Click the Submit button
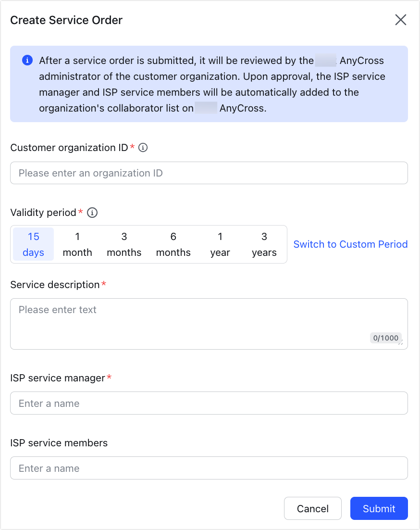 point(379,508)
